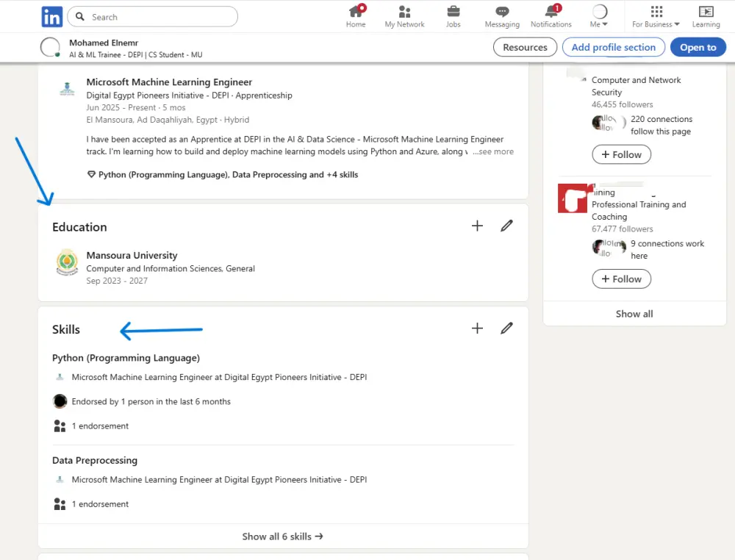Open Messaging from the navigation bar
The height and width of the screenshot is (560, 735).
(502, 15)
